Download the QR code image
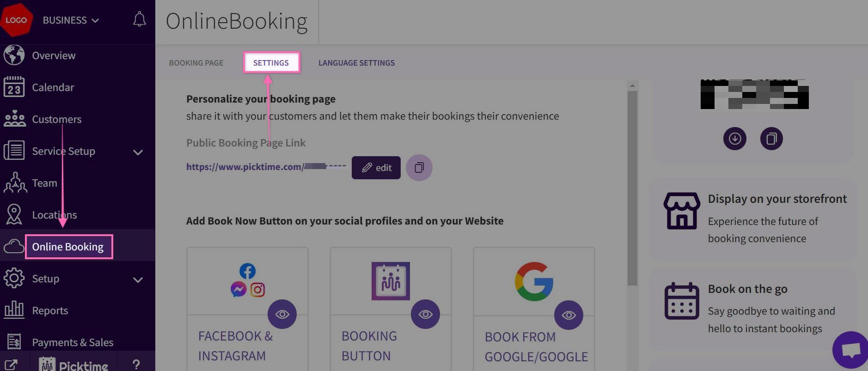The image size is (868, 371). (734, 139)
